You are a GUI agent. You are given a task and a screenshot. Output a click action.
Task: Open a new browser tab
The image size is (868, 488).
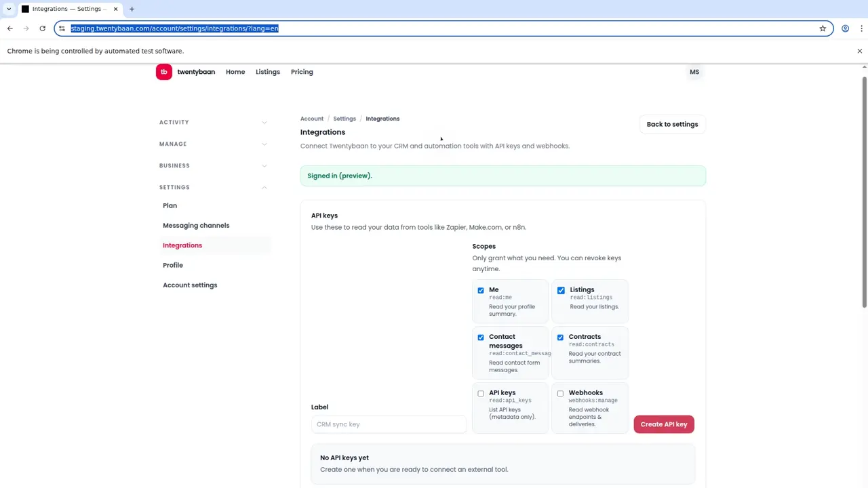[132, 9]
